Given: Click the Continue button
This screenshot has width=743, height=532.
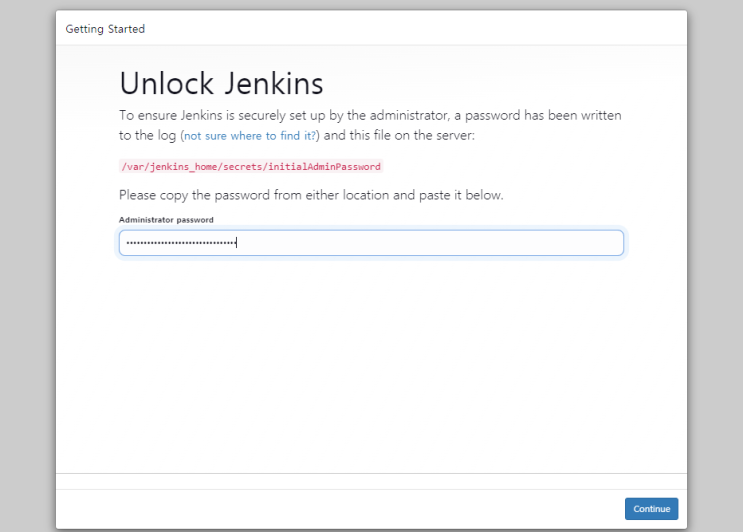Looking at the screenshot, I should (651, 508).
